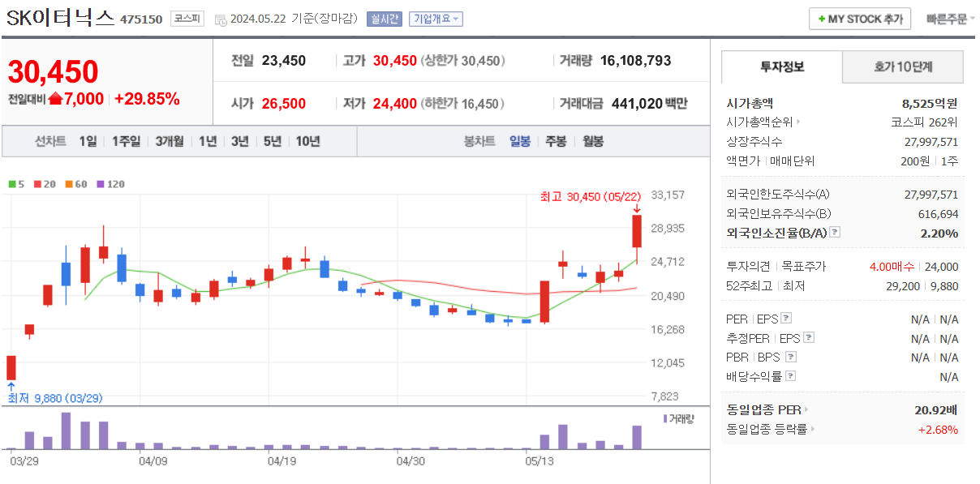The width and height of the screenshot is (980, 484).
Task: Click the purple 120-day moving average legend
Action: pos(110,184)
